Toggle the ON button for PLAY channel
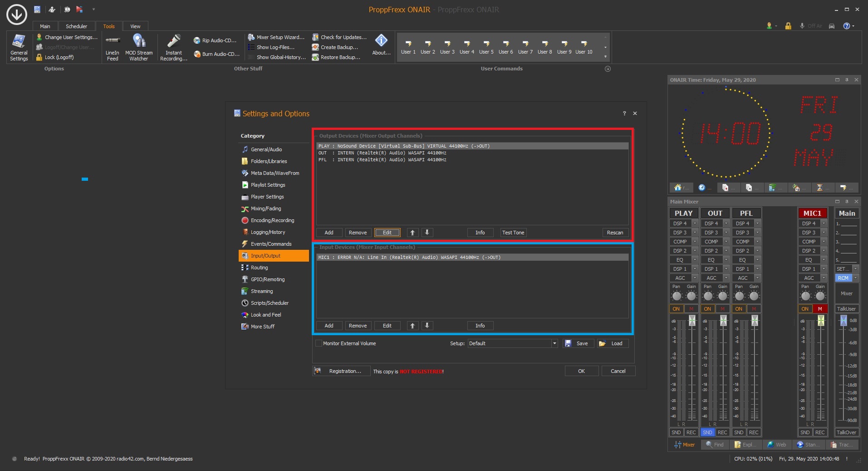This screenshot has width=868, height=471. pyautogui.click(x=676, y=309)
